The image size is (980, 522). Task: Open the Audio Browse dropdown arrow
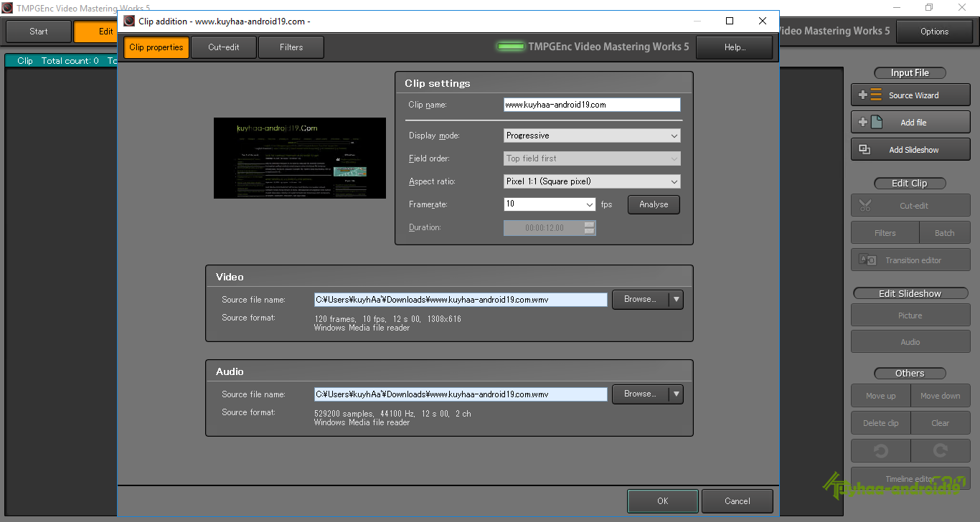click(x=676, y=394)
